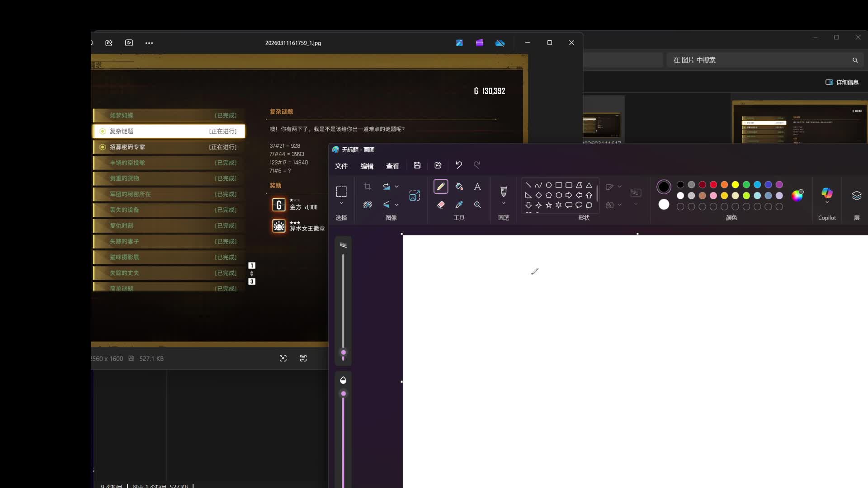This screenshot has height=488, width=868.
Task: Open the Copilot button in Paint
Action: coord(827,193)
